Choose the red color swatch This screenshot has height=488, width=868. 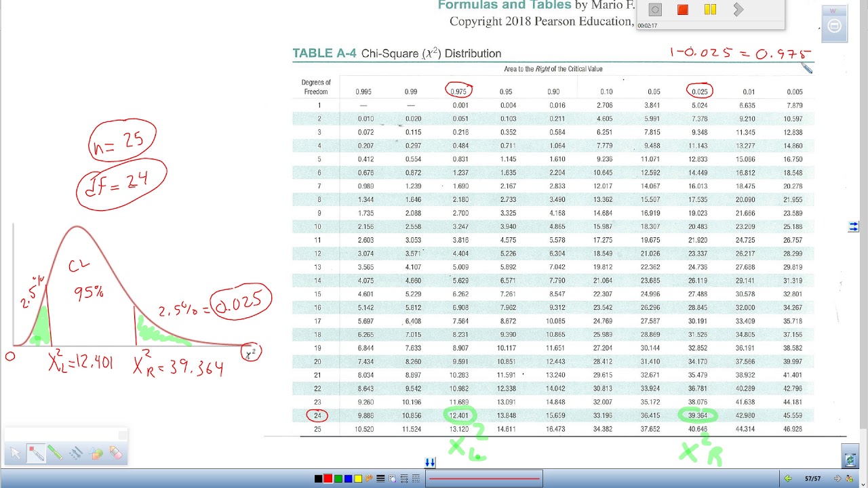click(x=328, y=479)
